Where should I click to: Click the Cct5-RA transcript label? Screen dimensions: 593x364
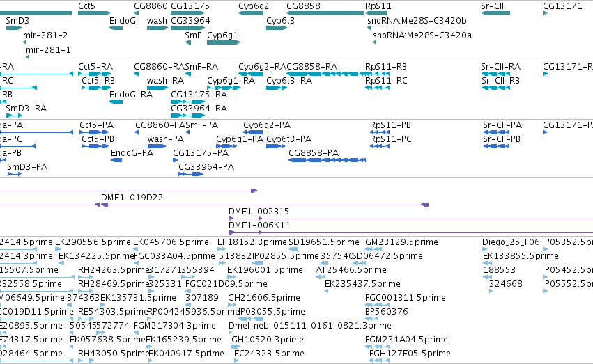click(x=95, y=67)
